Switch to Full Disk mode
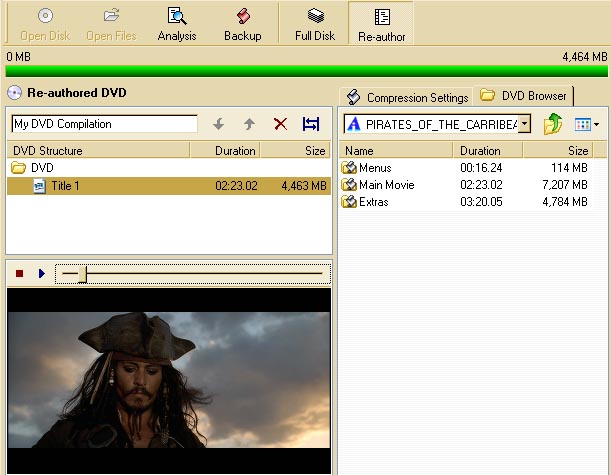 click(x=315, y=24)
